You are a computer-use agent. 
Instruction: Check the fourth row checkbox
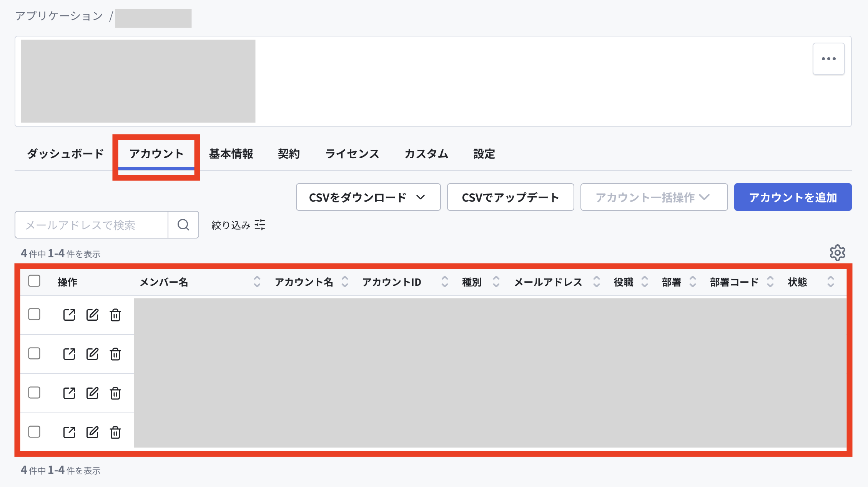34,432
